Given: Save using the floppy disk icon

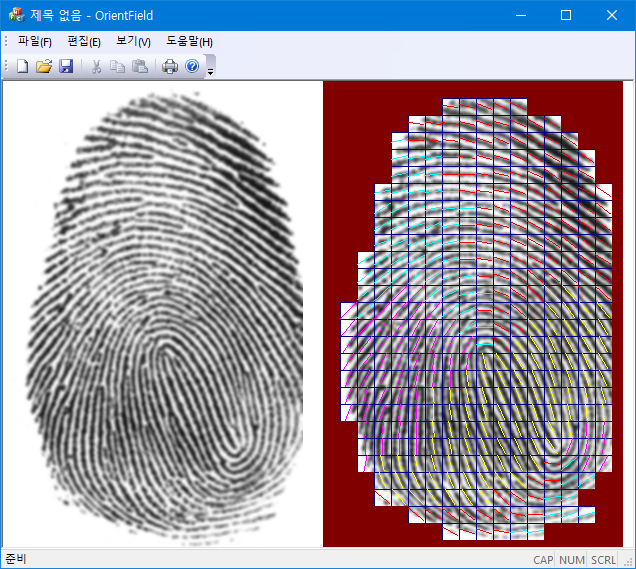Looking at the screenshot, I should [66, 66].
